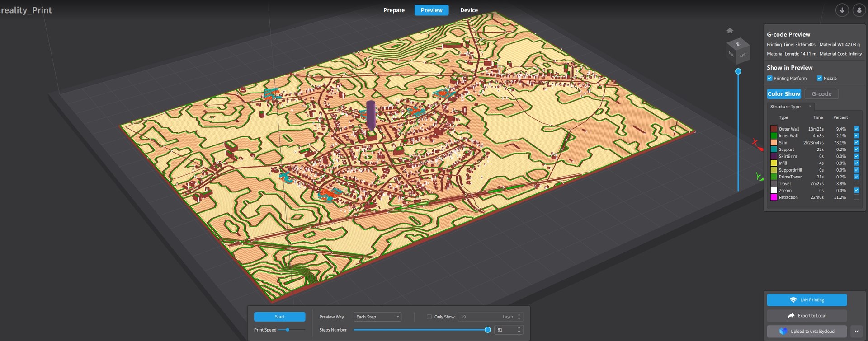Uncheck the Skin visibility checkbox

(x=856, y=142)
